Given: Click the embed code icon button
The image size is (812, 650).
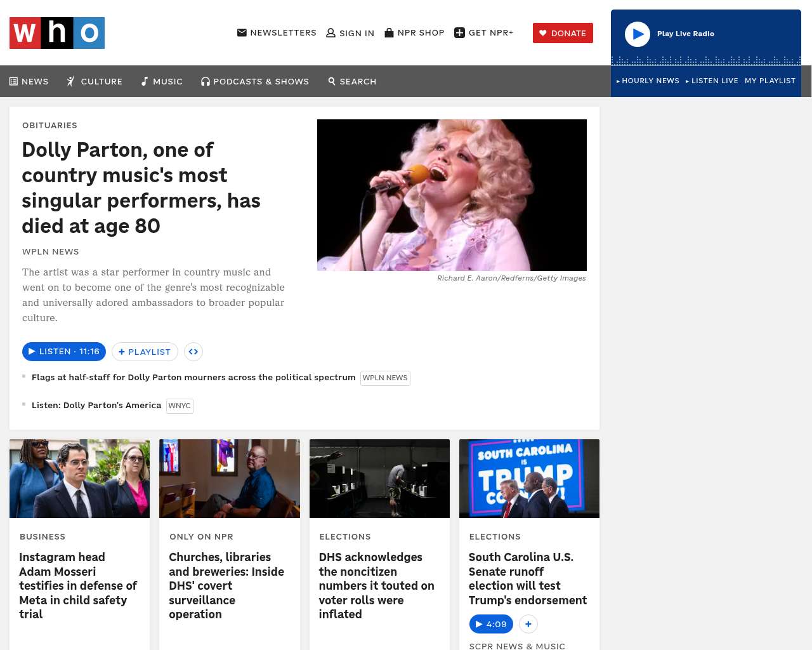Looking at the screenshot, I should [x=193, y=352].
